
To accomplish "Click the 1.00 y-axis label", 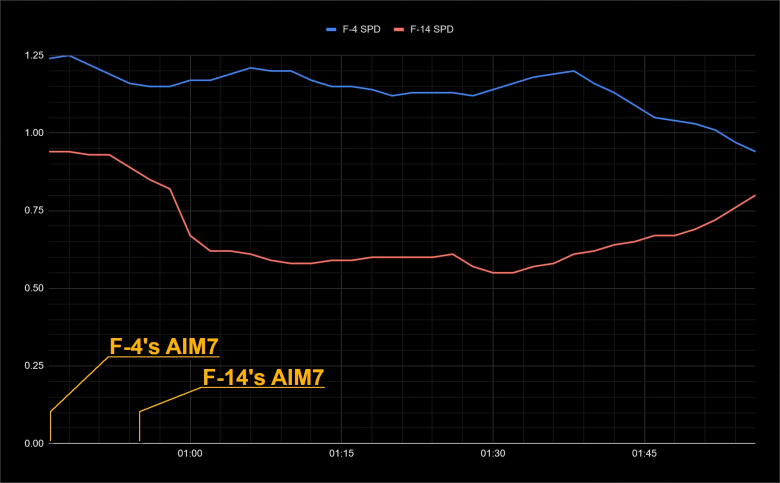I will (x=32, y=133).
